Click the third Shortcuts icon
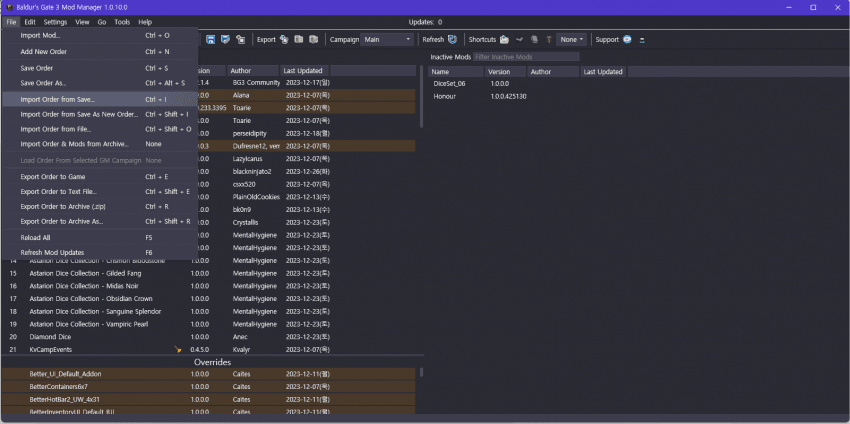850x424 pixels. pos(534,40)
